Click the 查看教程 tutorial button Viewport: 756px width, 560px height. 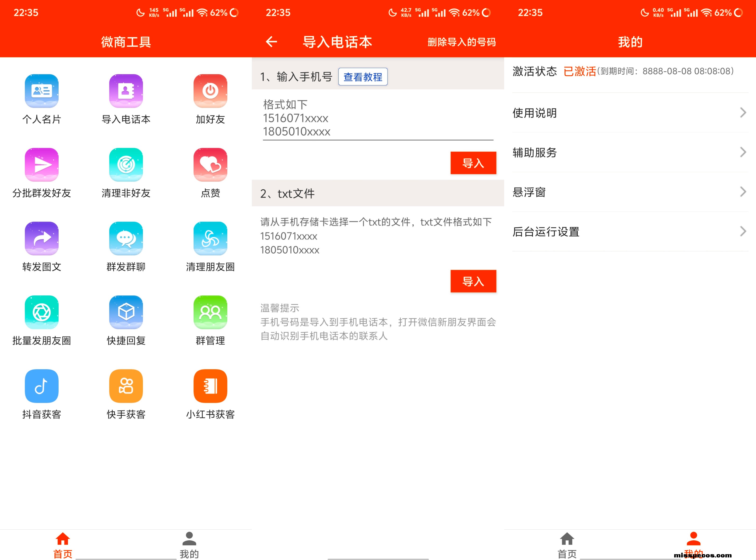tap(362, 77)
